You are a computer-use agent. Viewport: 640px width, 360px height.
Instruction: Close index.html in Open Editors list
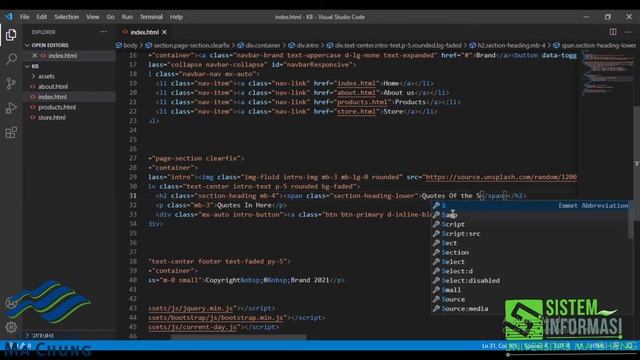[x=35, y=56]
